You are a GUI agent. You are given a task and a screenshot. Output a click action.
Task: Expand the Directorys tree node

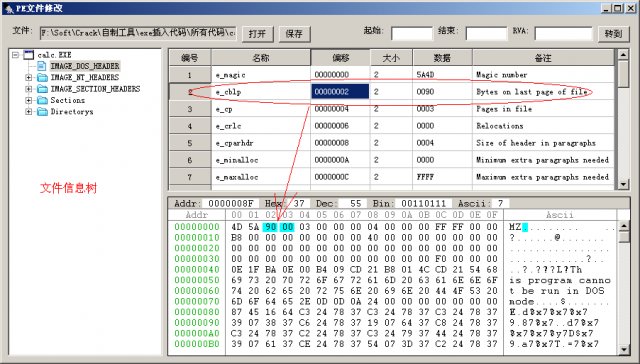click(28, 111)
